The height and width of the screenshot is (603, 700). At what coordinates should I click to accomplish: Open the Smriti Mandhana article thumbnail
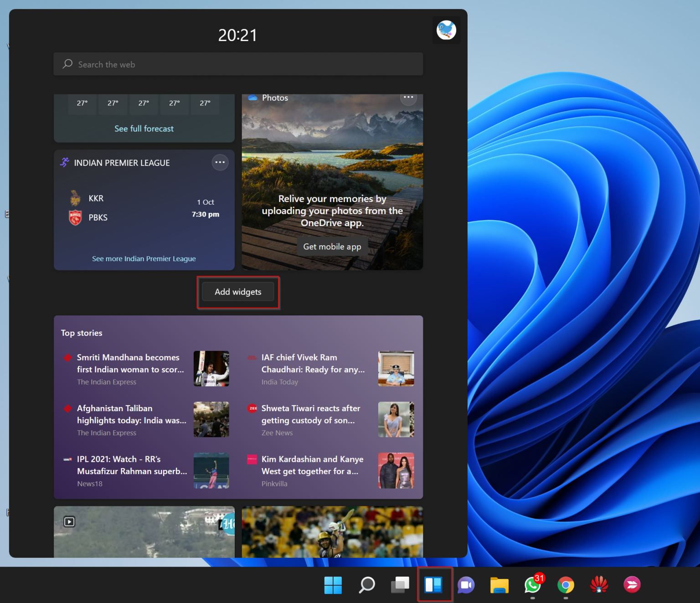pyautogui.click(x=211, y=369)
